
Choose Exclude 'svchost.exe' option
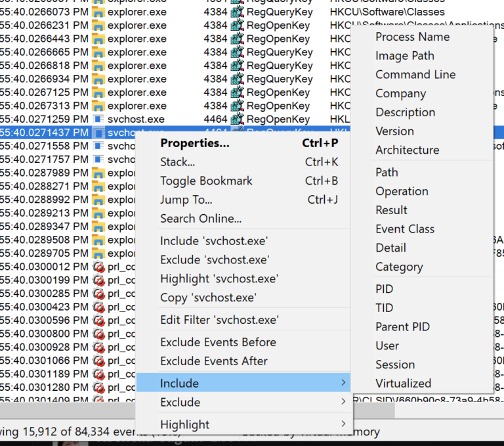point(215,260)
